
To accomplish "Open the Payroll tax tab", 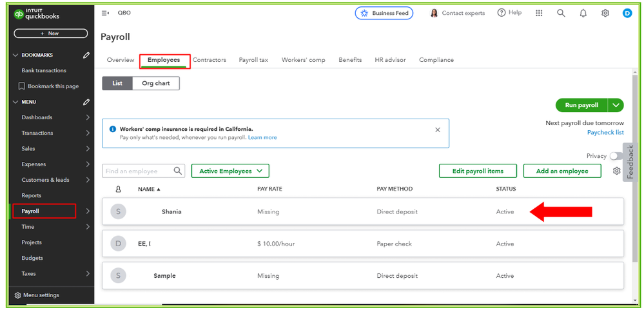I will [x=253, y=60].
